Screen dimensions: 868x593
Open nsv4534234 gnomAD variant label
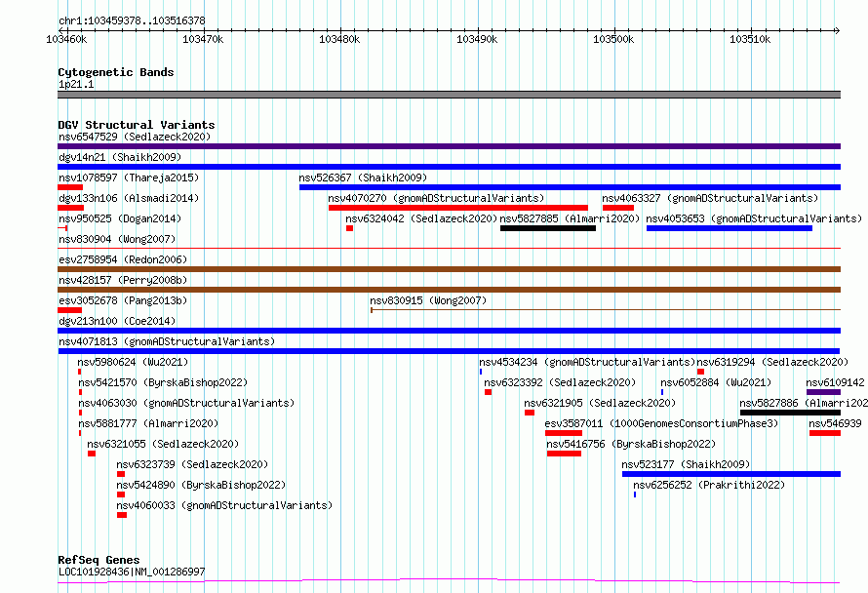coord(587,362)
